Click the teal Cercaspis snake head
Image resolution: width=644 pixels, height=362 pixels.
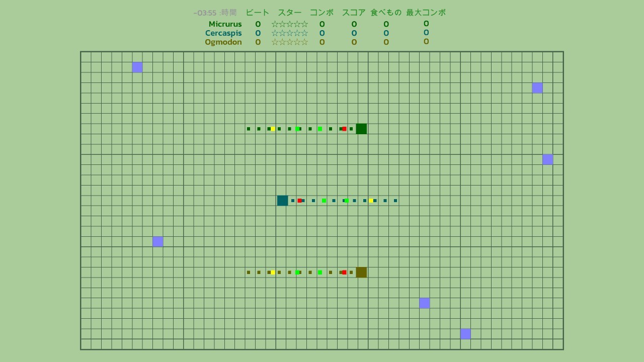pos(283,201)
